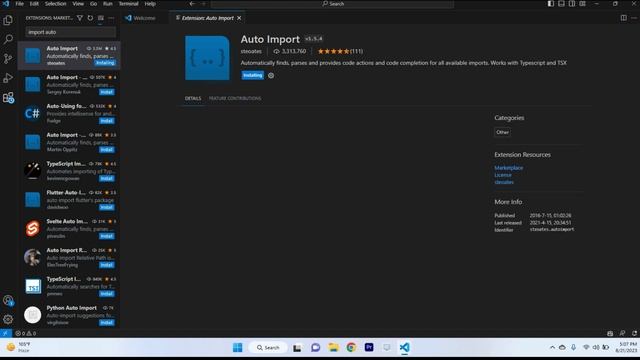Viewport: 640px width, 360px height.
Task: Toggle primary side bar layout icon
Action: coord(551,4)
